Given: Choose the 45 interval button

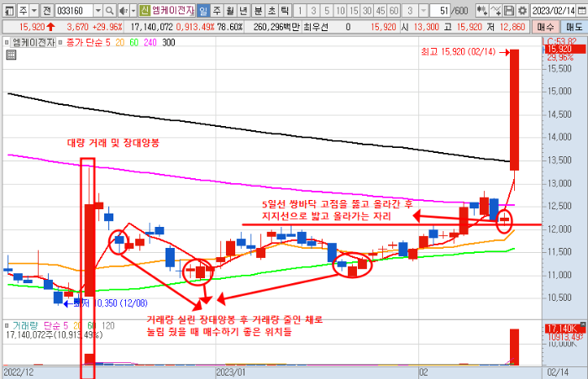Looking at the screenshot, I should coord(381,11).
